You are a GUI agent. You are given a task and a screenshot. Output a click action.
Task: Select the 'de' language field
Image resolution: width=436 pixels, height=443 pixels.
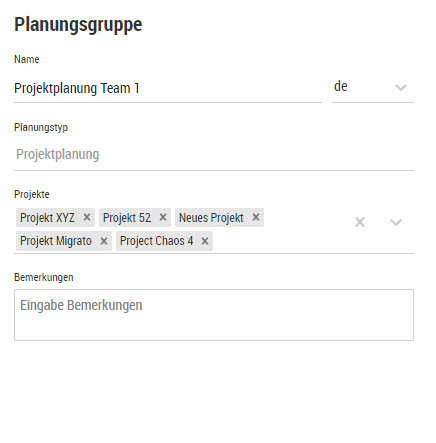373,87
